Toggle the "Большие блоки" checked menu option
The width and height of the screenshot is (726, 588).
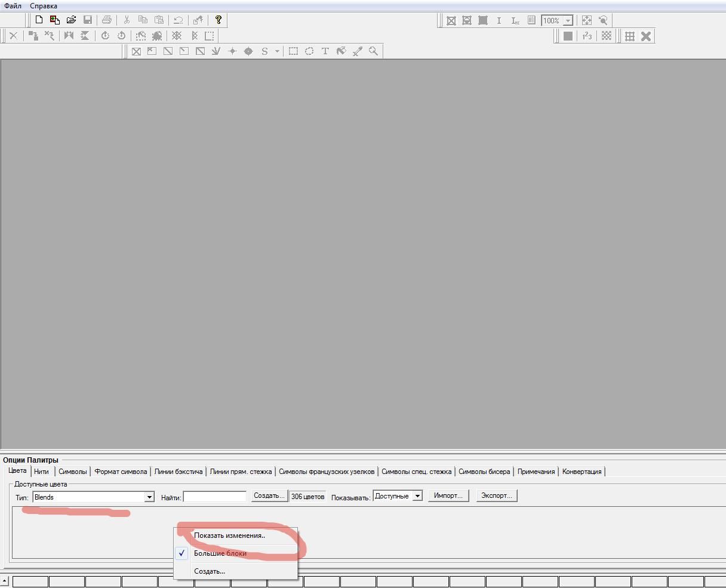coord(220,553)
